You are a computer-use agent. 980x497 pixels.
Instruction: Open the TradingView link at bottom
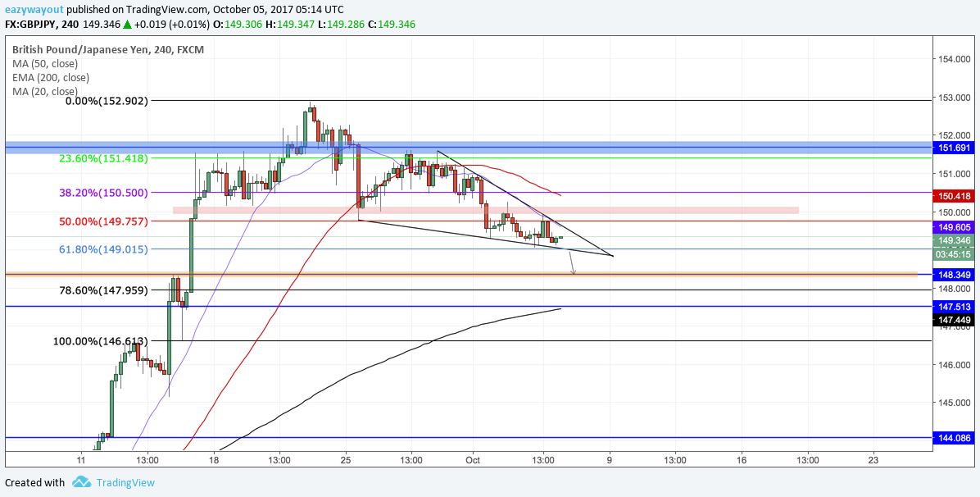pos(125,482)
